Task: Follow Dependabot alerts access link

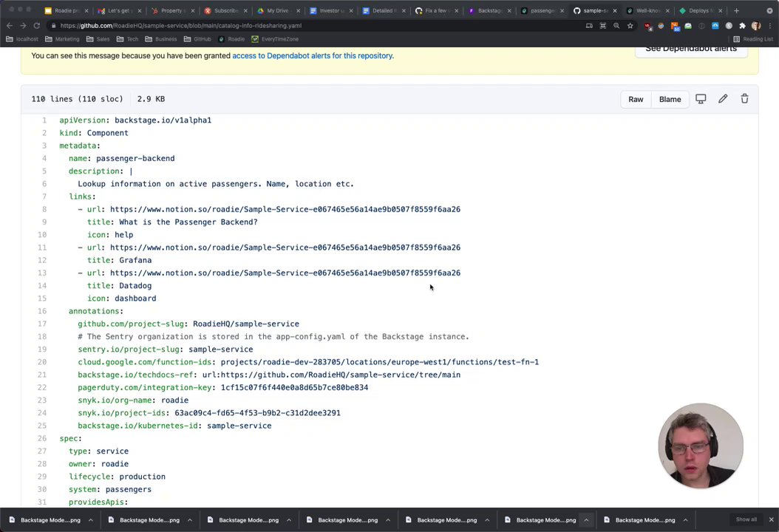Action: pos(313,55)
